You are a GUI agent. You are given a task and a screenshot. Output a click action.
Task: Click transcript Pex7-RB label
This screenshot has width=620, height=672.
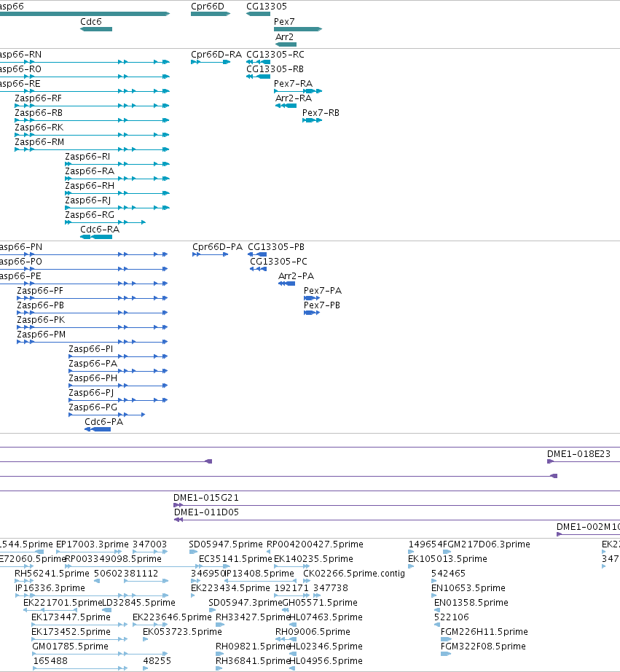coord(321,113)
